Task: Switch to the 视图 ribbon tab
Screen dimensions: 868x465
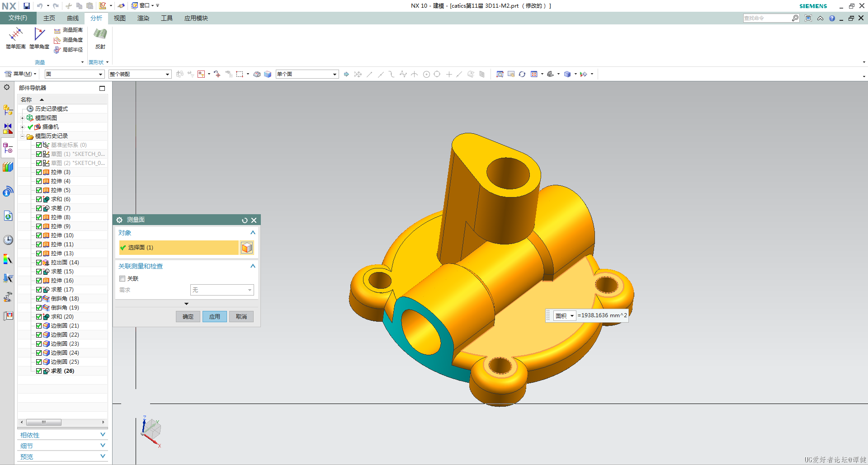Action: coord(120,18)
